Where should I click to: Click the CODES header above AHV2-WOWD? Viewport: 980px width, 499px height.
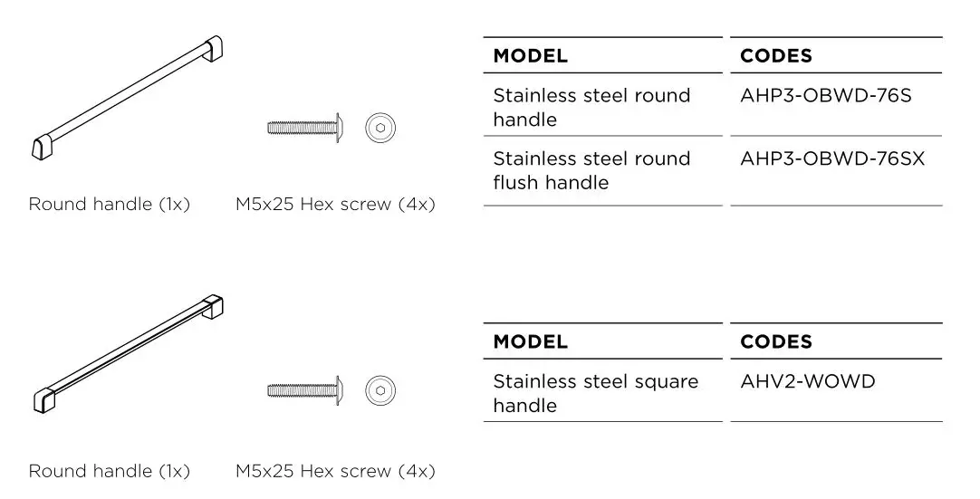776,342
